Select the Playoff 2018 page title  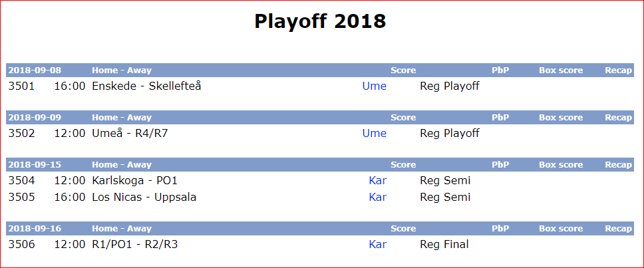[x=320, y=21]
